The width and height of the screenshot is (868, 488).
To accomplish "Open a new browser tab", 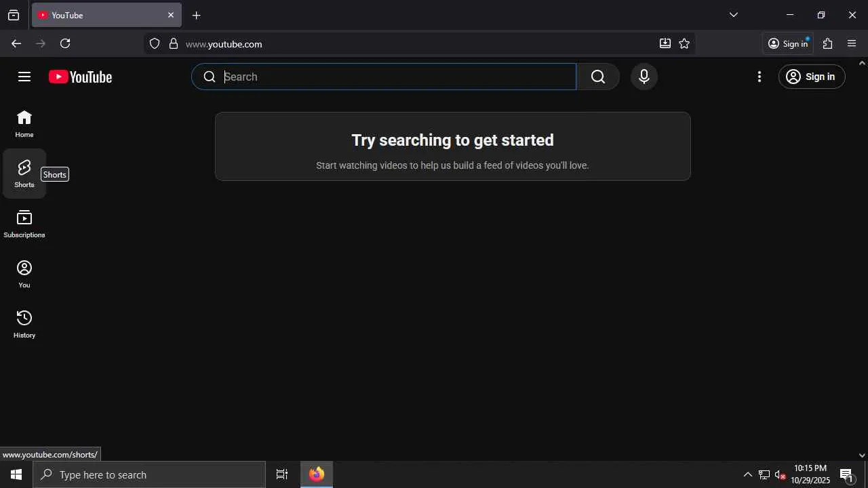I will 197,15.
